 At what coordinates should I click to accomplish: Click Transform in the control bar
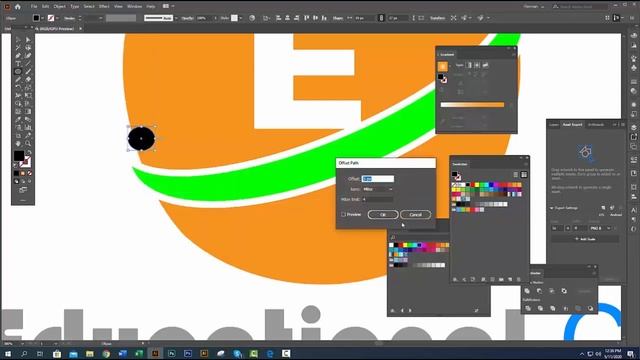coord(437,18)
